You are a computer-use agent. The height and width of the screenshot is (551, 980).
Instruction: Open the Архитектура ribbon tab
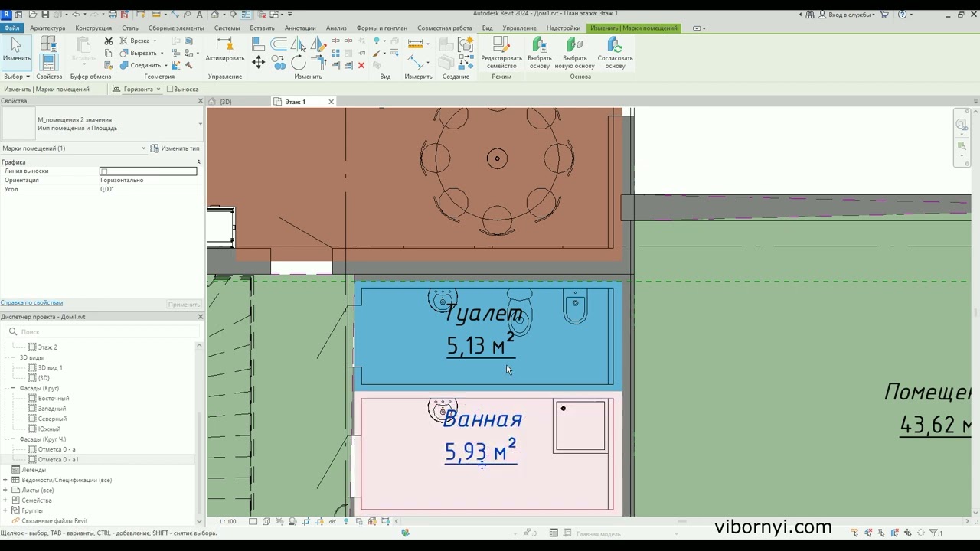[47, 28]
